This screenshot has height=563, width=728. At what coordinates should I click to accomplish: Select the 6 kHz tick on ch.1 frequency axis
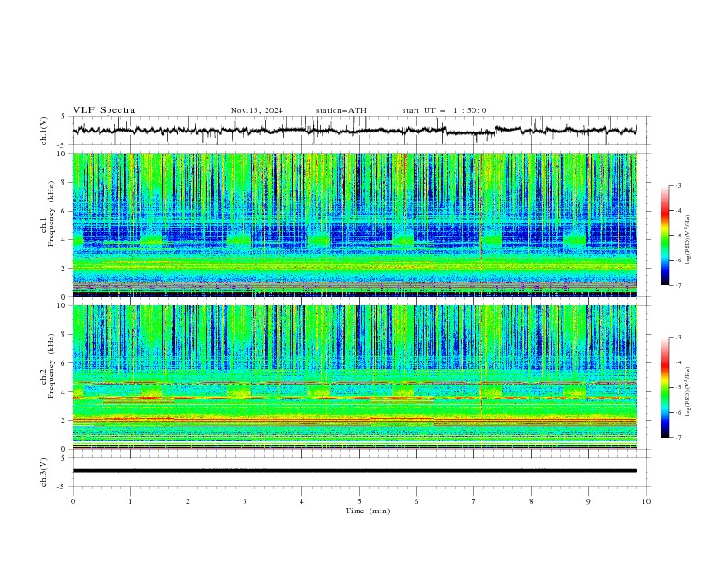[65, 211]
